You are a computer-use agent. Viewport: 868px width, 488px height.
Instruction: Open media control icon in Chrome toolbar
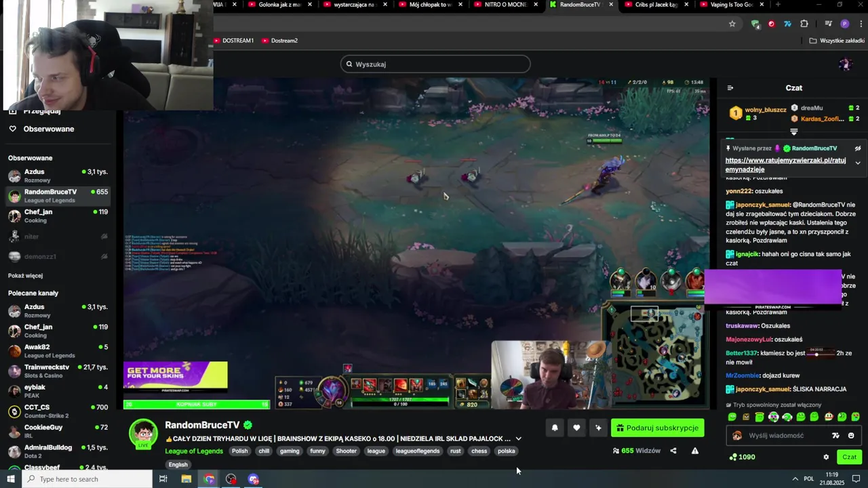[828, 24]
